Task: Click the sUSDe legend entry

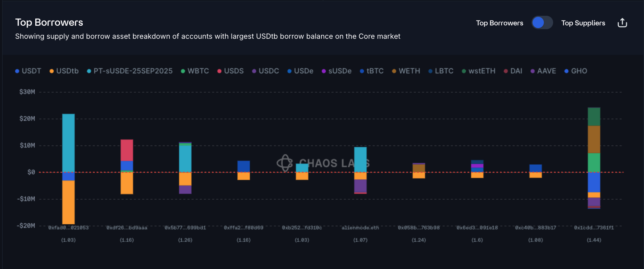Action: 337,71
